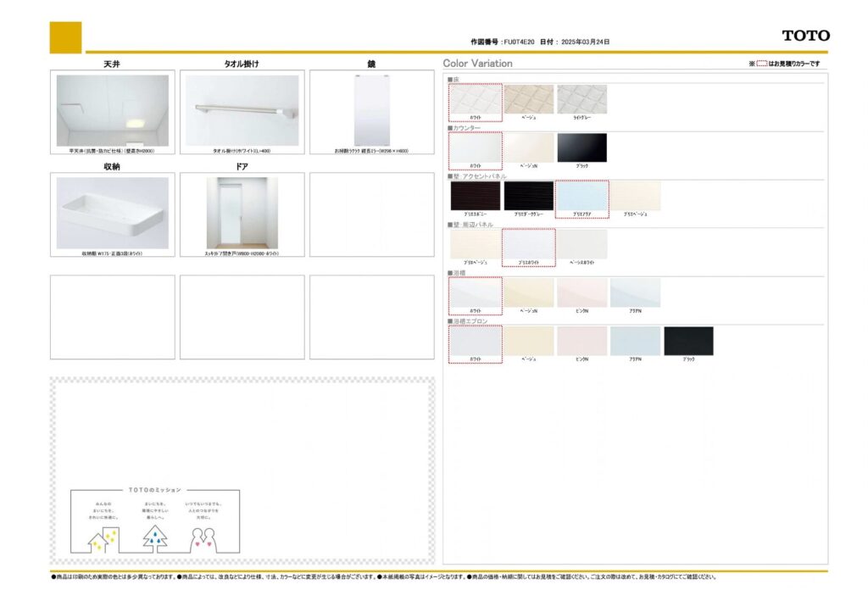
Task: Select the black bathtub apron (浴槽エプロン) swatch
Action: pos(688,341)
